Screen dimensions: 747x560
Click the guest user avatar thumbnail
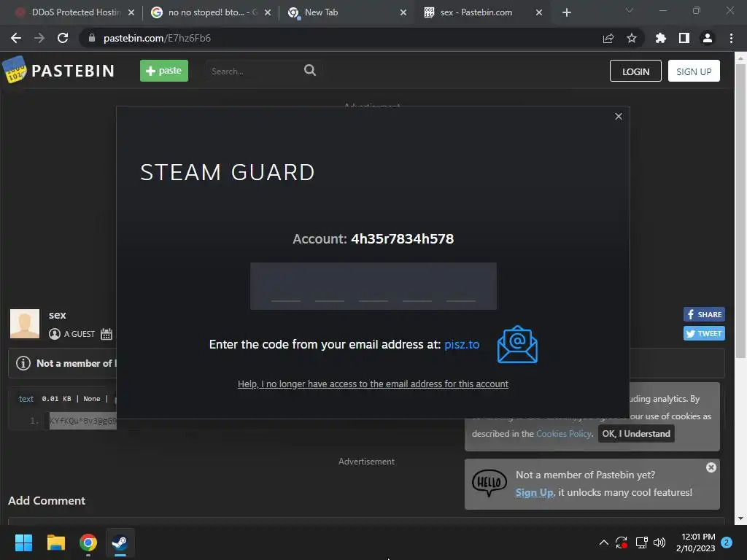pos(25,324)
